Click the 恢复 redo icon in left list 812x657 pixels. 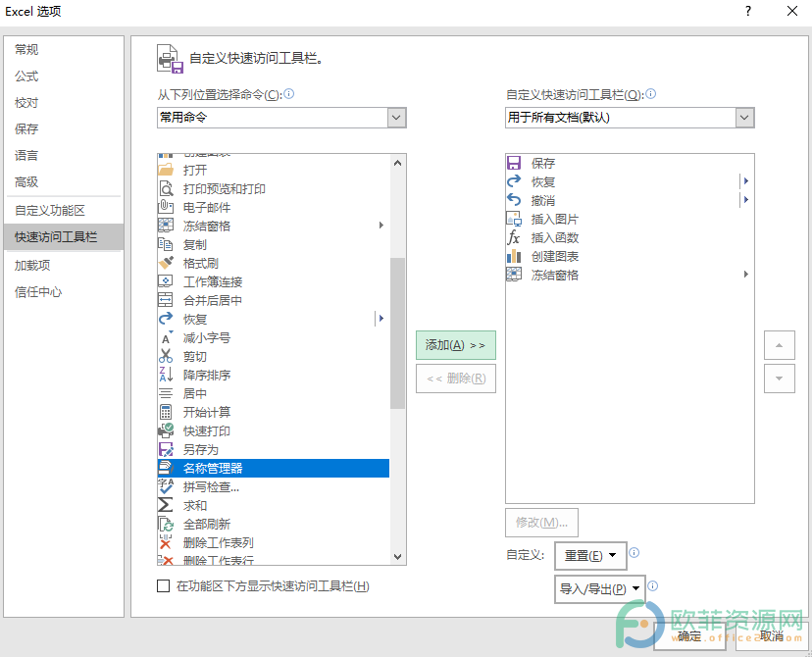(166, 319)
